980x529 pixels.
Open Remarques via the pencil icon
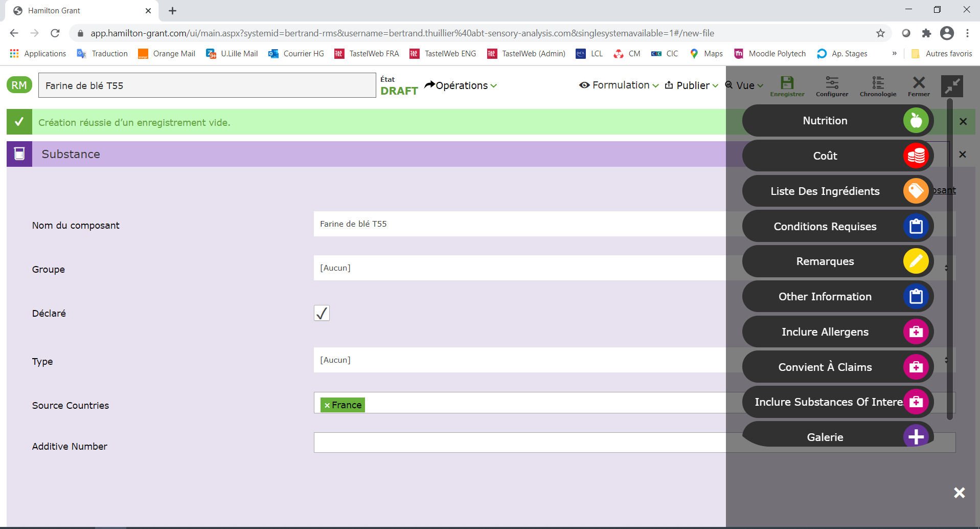pyautogui.click(x=916, y=261)
